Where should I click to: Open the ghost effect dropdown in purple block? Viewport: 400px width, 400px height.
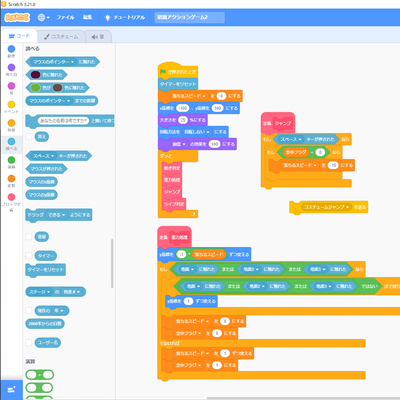[179, 144]
